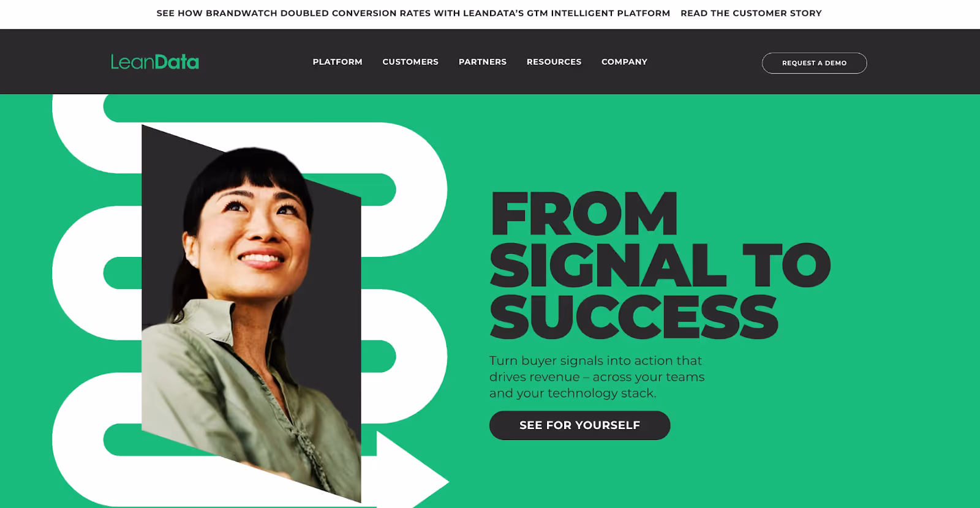Click 'GTM Intelligent Platform' in the top banner

coord(598,13)
